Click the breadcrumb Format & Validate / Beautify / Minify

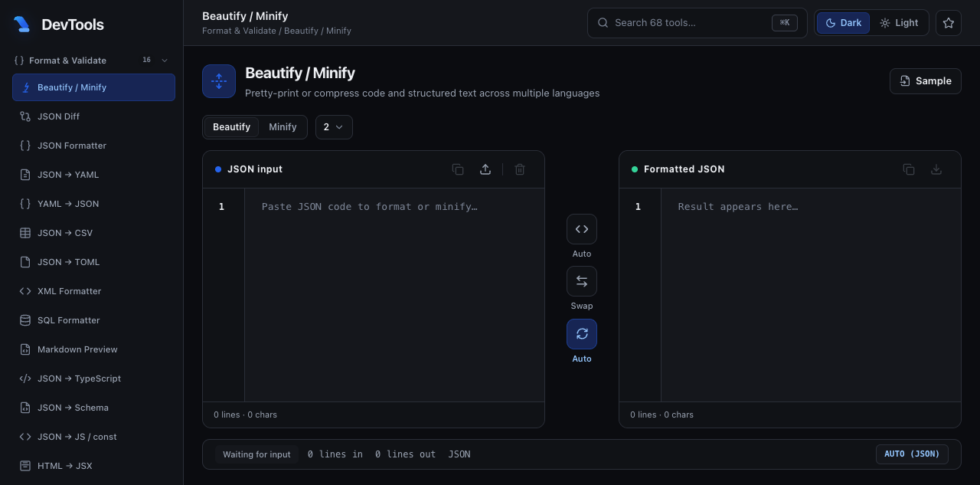pyautogui.click(x=276, y=31)
